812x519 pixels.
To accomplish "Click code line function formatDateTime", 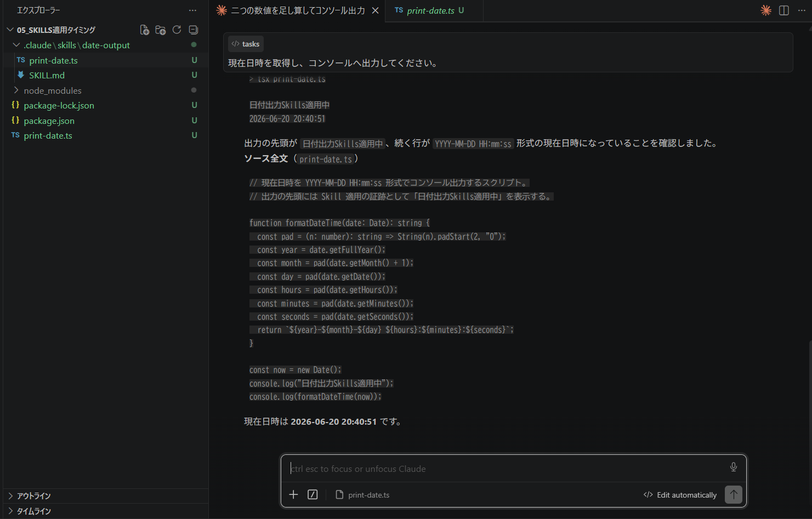I will (x=340, y=223).
